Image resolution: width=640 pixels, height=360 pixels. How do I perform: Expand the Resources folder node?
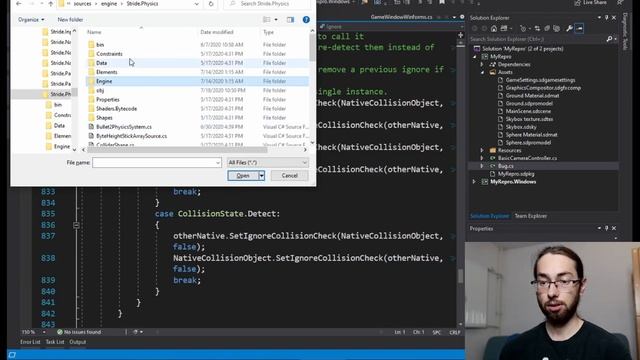click(482, 150)
